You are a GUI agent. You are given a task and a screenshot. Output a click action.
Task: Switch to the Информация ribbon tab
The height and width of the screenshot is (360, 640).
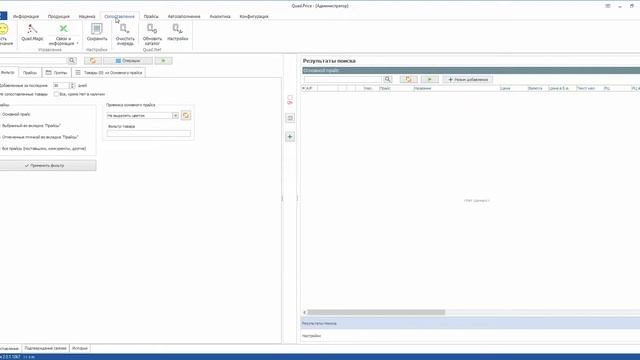pos(26,16)
